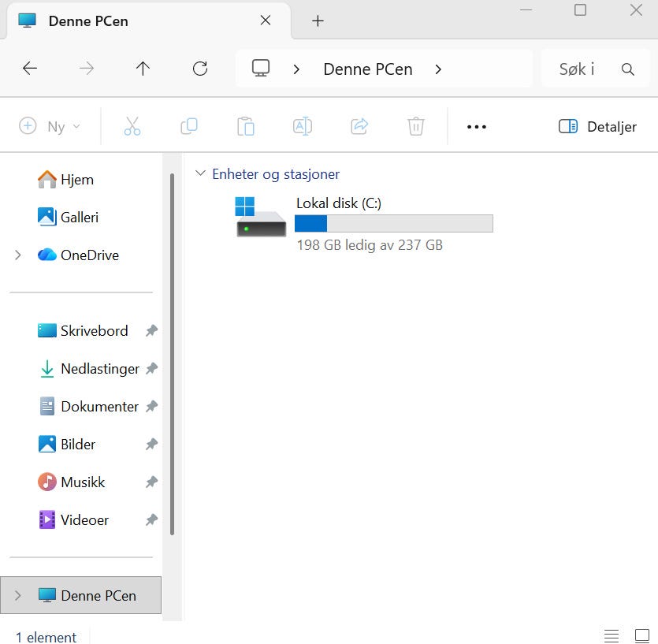Switch to details list view
Viewport: 658px width, 644px height.
(612, 636)
